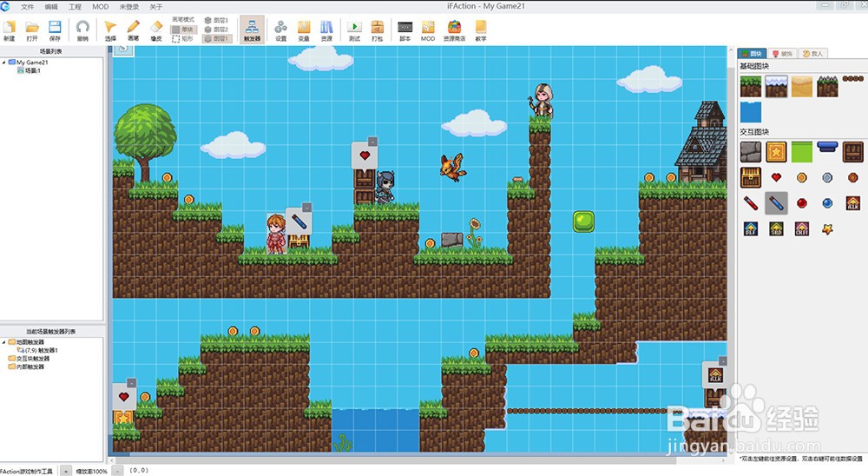Click the 保存 (Save) disk icon

tap(55, 30)
